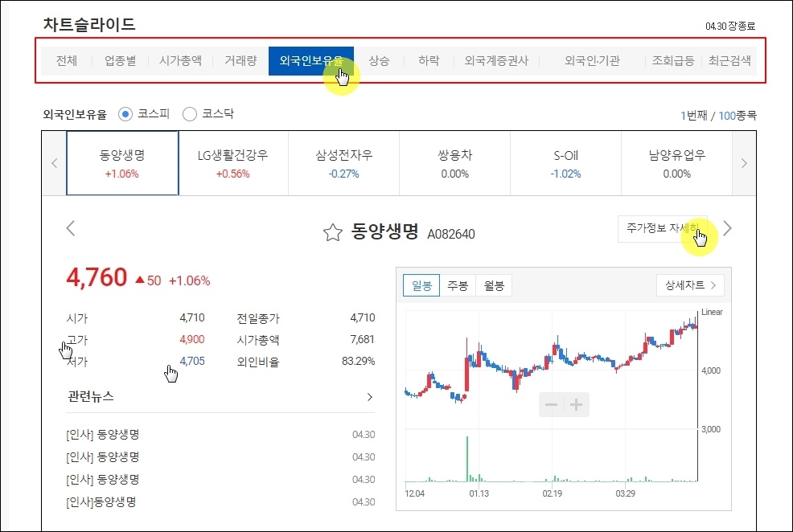The image size is (793, 532).
Task: Zoom out chart with minus button
Action: pos(551,405)
